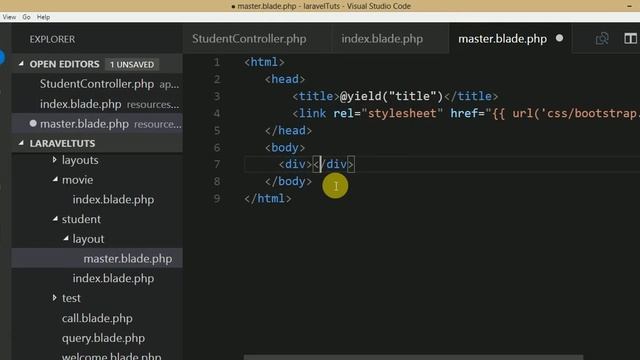Click the 1 UNSAVED badge
640x360 pixels.
(x=132, y=64)
